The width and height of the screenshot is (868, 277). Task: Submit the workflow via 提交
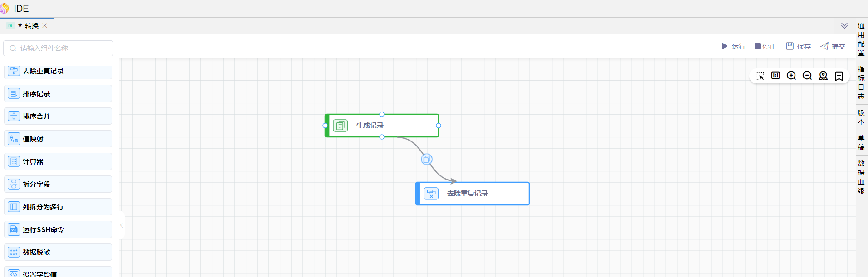point(833,46)
